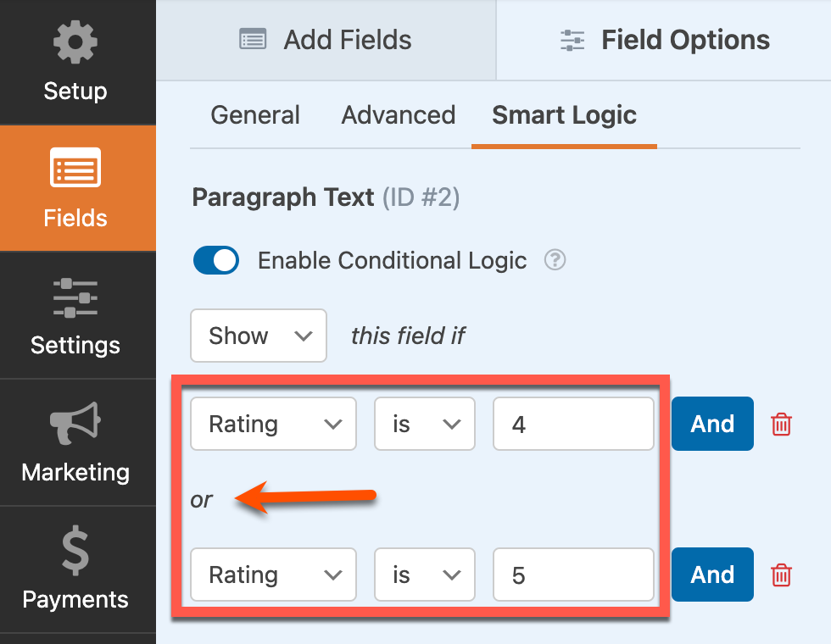The width and height of the screenshot is (831, 644).
Task: Open the Payments dollar icon
Action: point(75,552)
